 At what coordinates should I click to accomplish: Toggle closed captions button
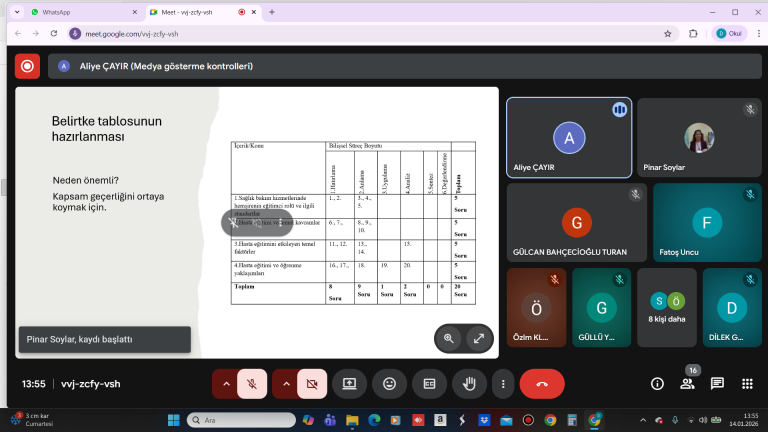tap(429, 383)
